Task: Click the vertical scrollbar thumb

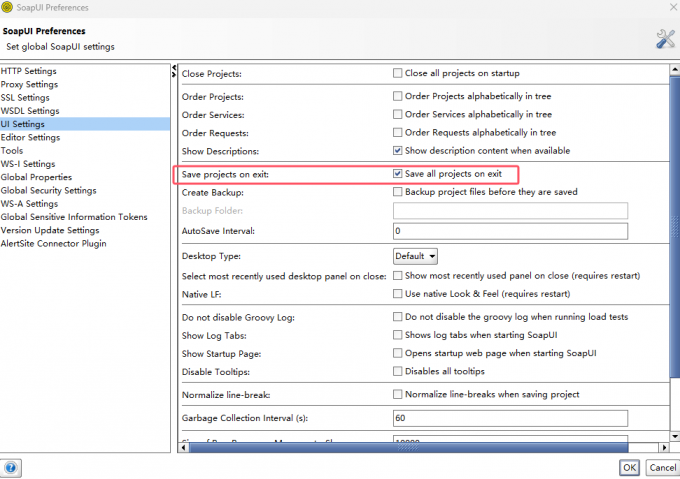Action: click(675, 227)
